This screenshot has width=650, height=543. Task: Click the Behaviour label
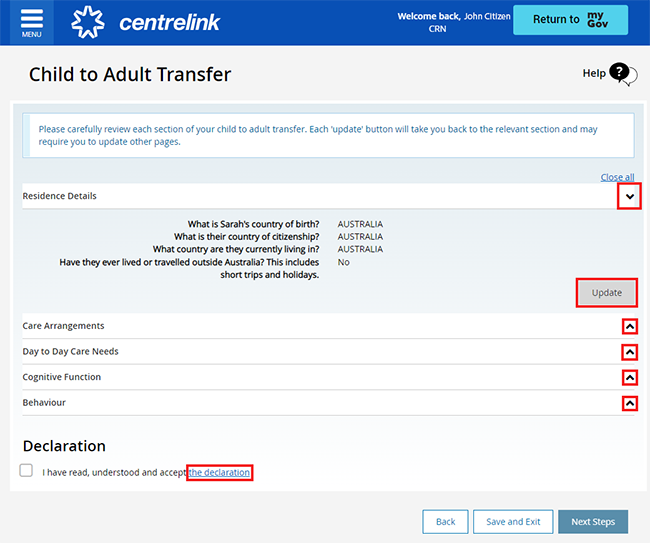coord(44,402)
